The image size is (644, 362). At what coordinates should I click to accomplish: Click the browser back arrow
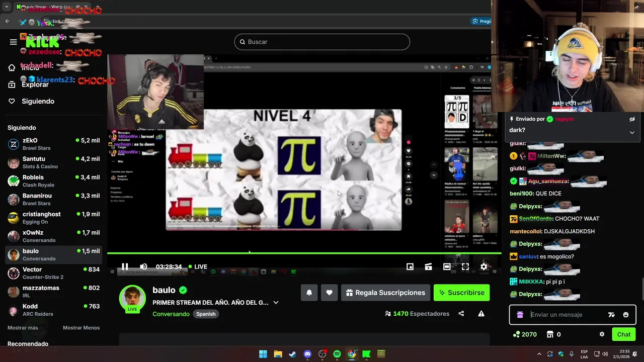(7, 21)
